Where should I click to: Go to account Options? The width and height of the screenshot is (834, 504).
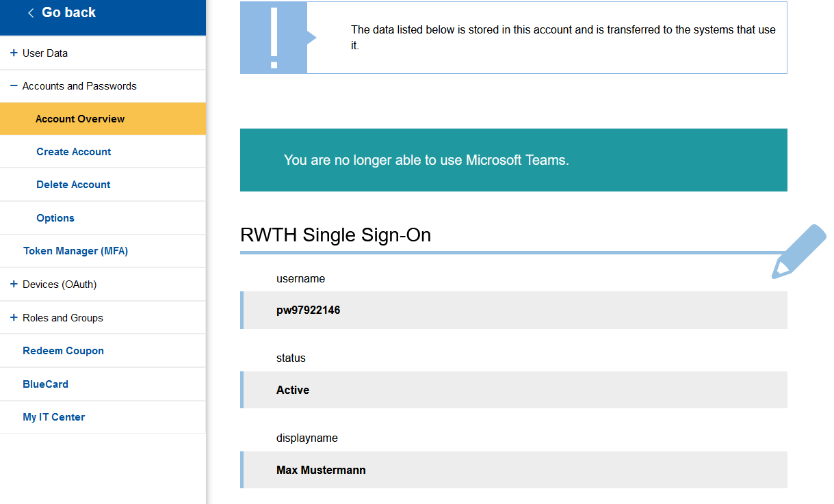point(55,218)
